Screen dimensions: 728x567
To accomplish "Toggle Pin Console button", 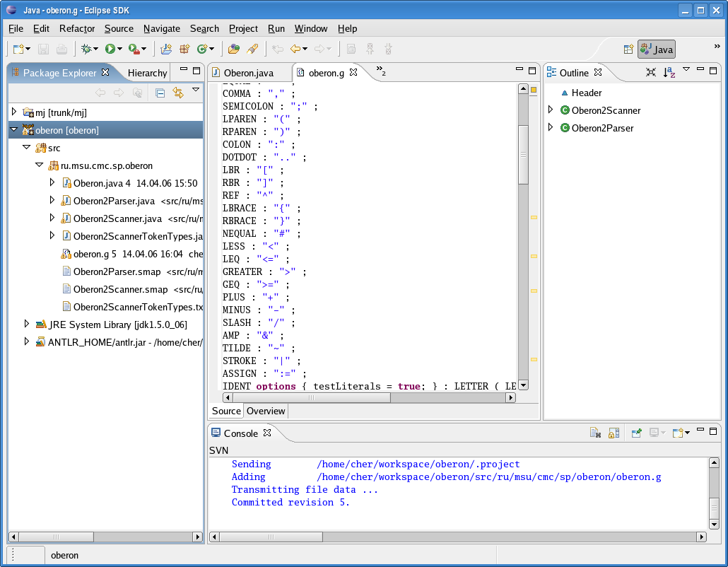I will pyautogui.click(x=636, y=433).
